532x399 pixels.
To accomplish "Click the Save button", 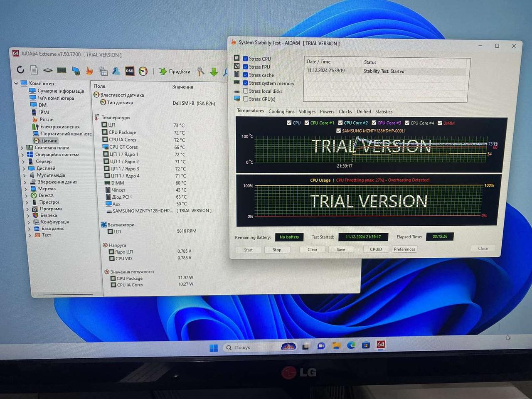I will (341, 249).
